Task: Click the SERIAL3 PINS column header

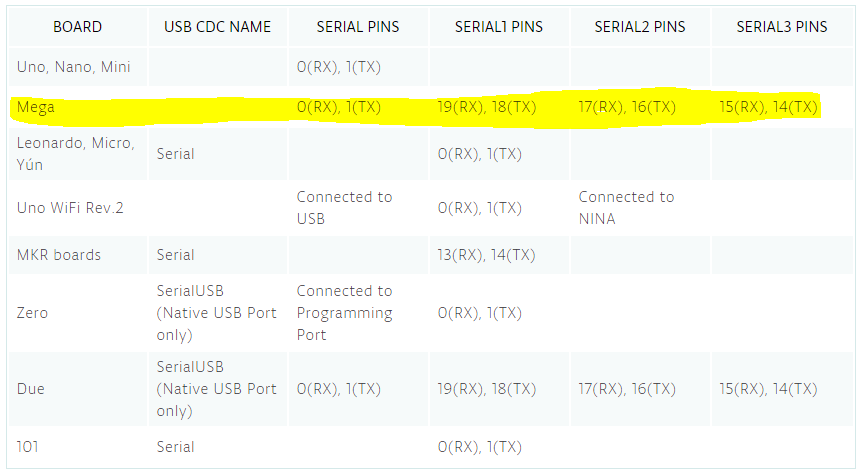Action: 782,27
